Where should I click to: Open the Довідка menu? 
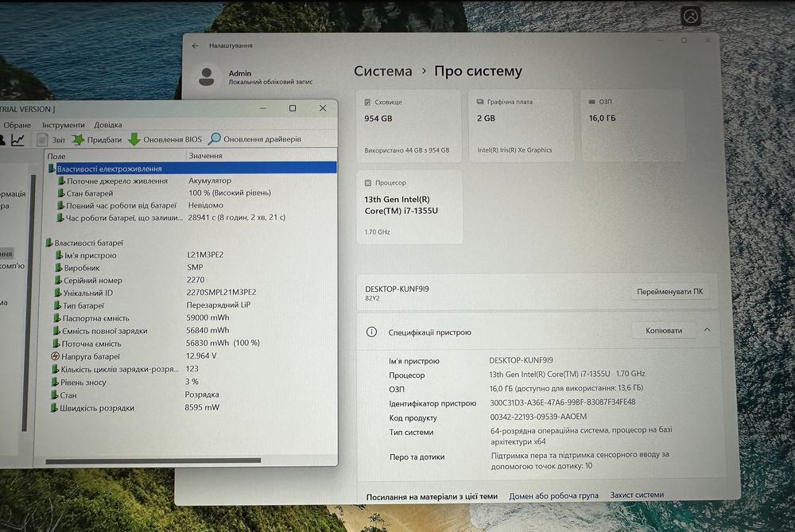[108, 125]
